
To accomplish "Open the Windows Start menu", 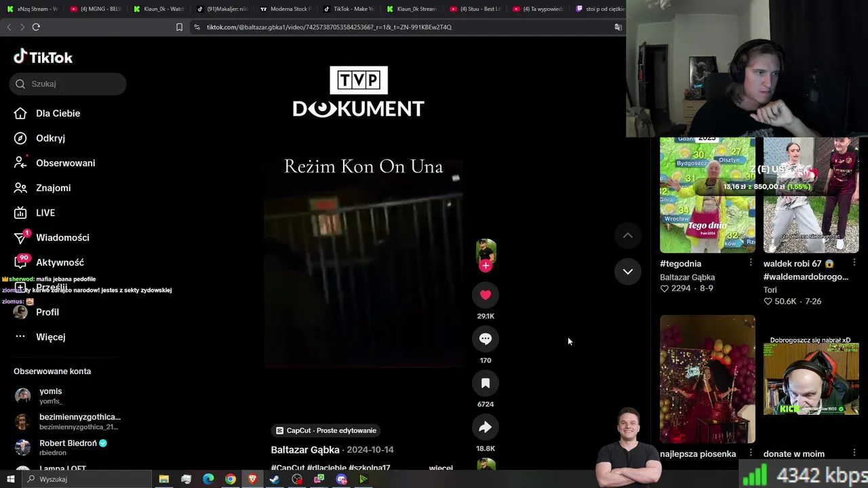I will coord(10,479).
